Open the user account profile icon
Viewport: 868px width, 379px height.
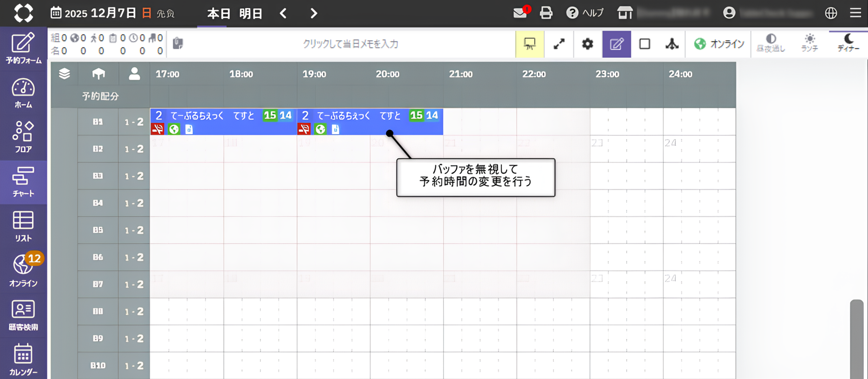[729, 13]
